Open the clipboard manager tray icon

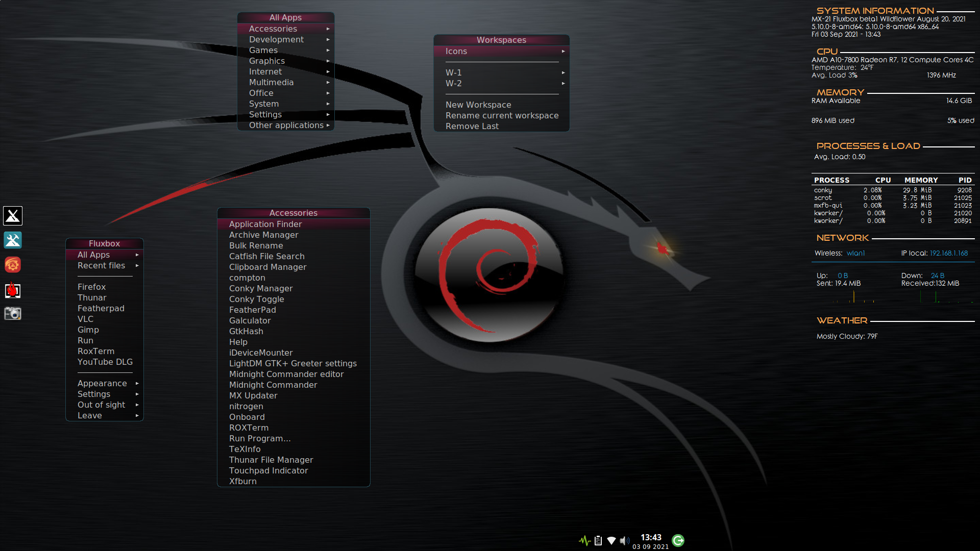(598, 540)
